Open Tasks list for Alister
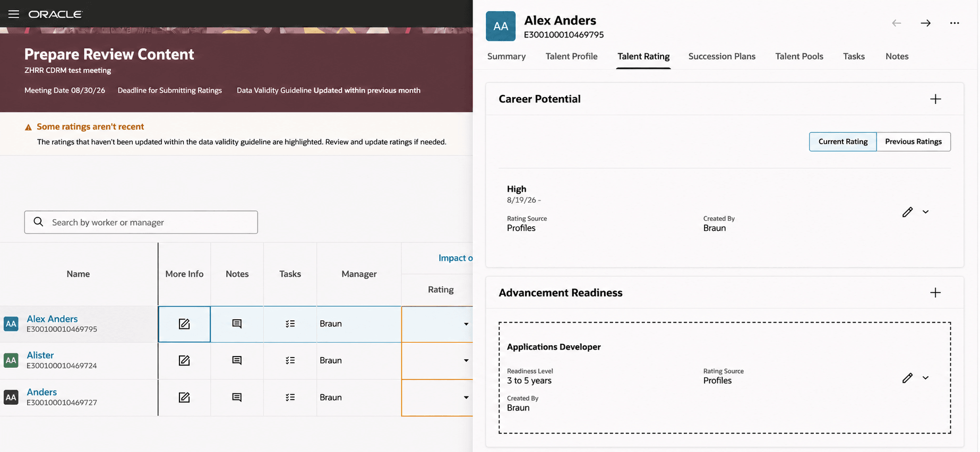 [x=290, y=360]
